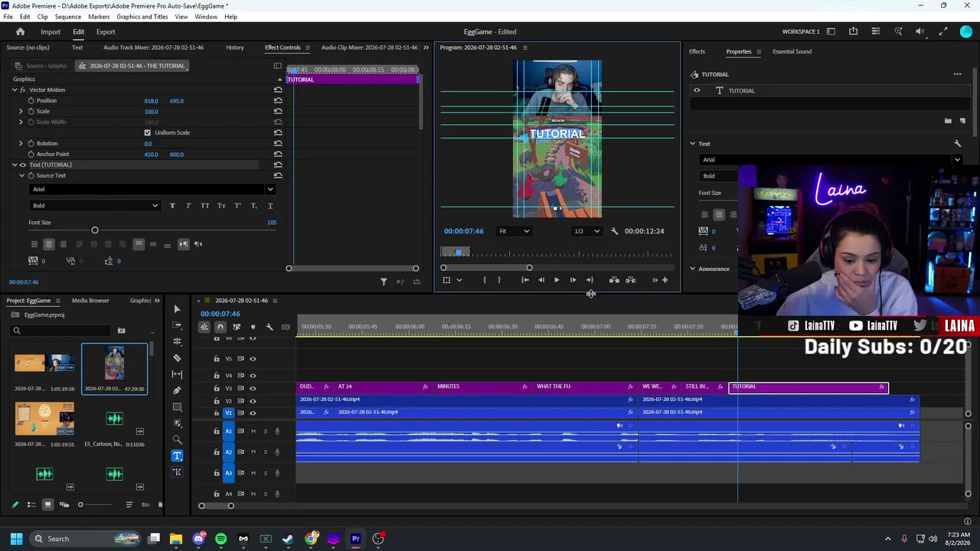
Task: Center align the text
Action: click(48, 244)
